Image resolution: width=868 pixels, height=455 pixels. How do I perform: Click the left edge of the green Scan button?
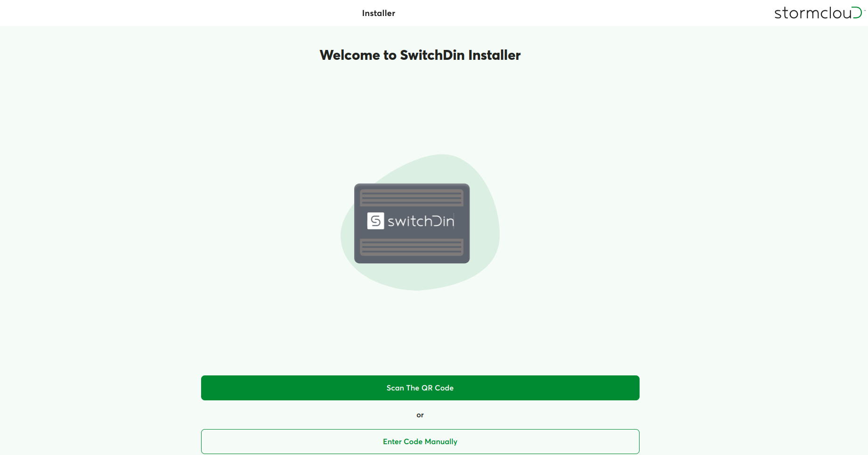204,388
